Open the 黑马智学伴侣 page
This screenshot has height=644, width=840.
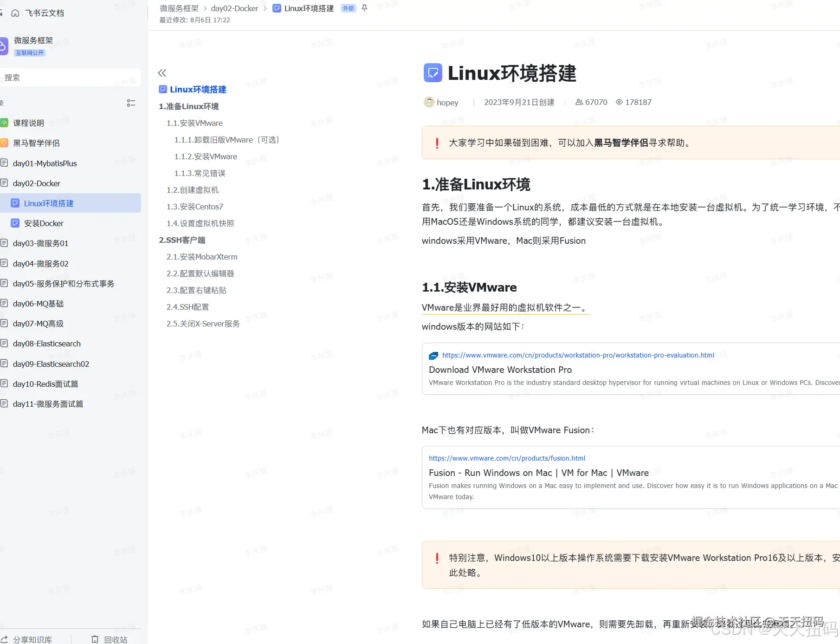[x=36, y=143]
